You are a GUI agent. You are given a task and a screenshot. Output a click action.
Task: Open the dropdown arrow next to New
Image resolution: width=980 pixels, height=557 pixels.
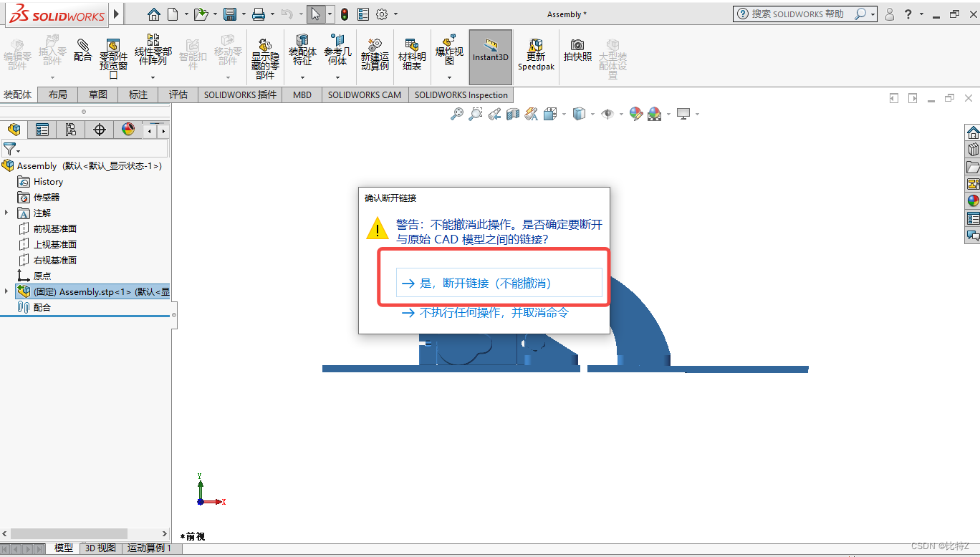point(187,14)
